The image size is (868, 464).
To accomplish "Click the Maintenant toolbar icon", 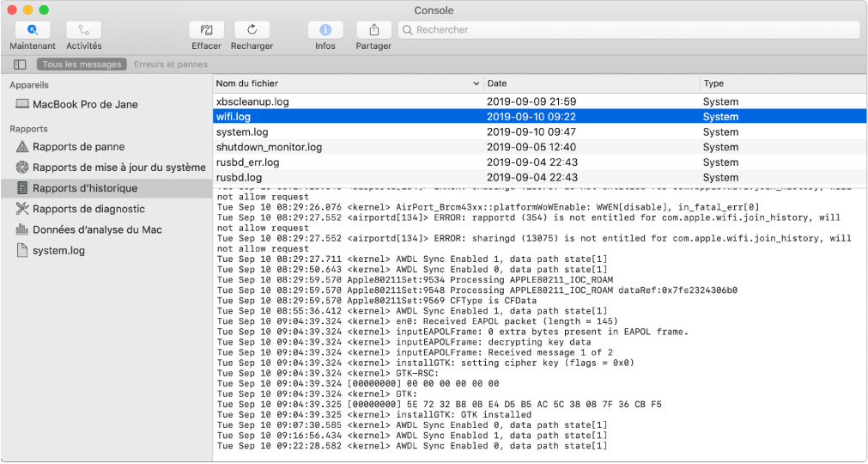I will [x=33, y=30].
